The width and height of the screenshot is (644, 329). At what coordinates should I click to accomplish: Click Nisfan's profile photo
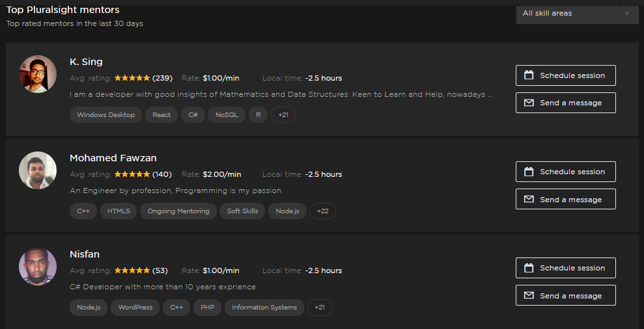(x=38, y=267)
